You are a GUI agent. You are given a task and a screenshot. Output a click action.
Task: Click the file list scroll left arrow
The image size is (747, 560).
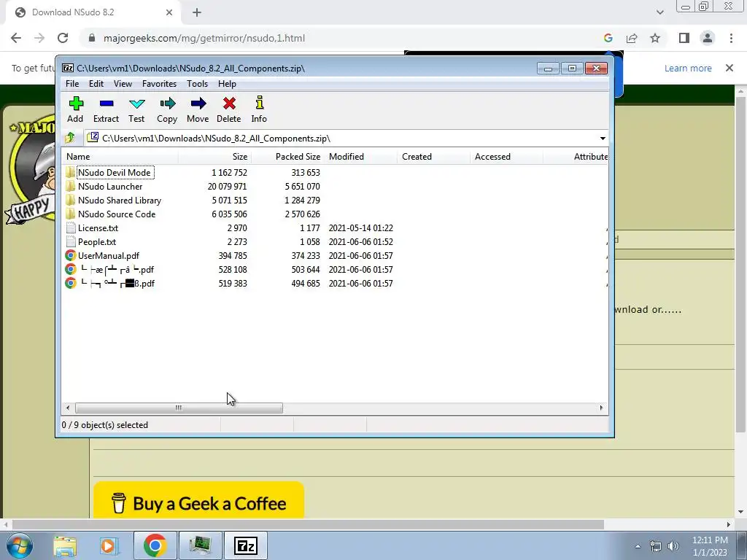pos(68,408)
